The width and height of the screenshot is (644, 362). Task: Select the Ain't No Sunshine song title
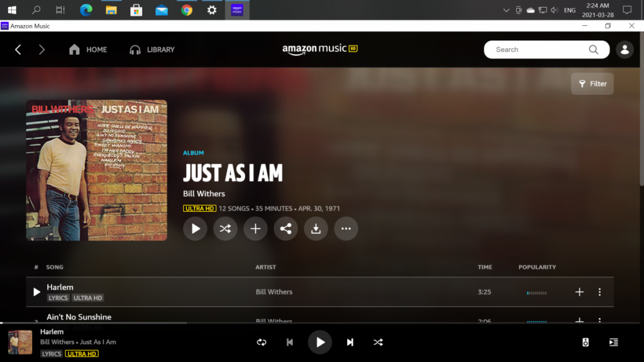pos(79,317)
